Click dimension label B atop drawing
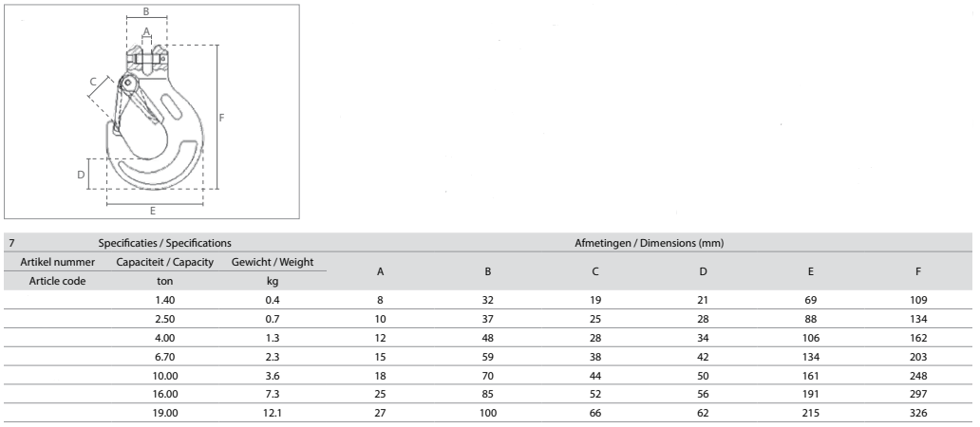Viewport: 980px width, 427px height. pos(145,11)
